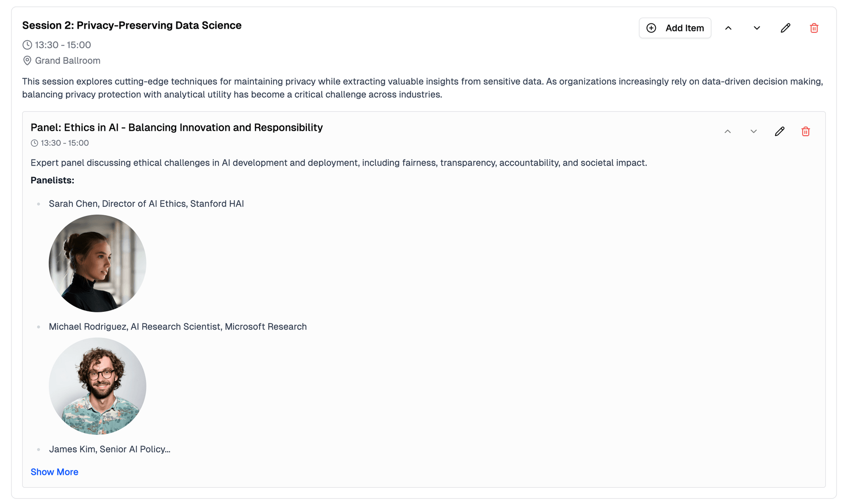Viewport: 848px width, 504px height.
Task: Click the delete trash icon on the Ethics panel
Action: pyautogui.click(x=805, y=131)
